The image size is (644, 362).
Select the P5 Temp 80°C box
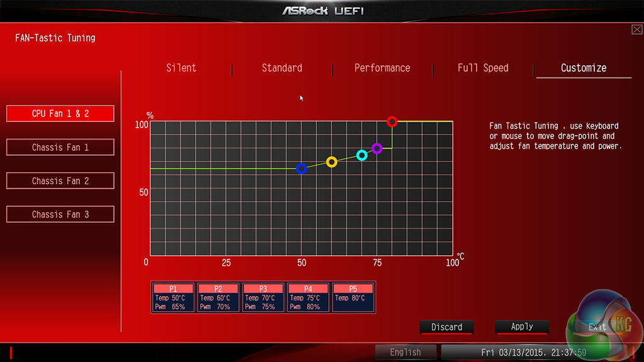353,297
